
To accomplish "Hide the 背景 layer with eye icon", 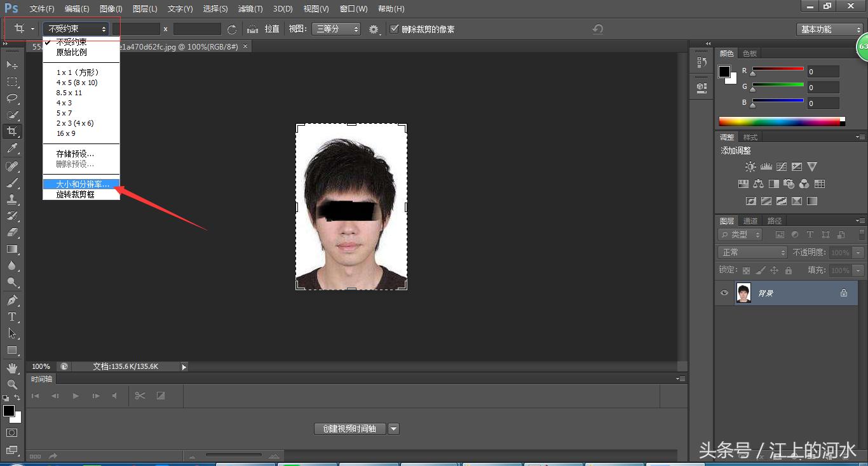I will tap(724, 293).
